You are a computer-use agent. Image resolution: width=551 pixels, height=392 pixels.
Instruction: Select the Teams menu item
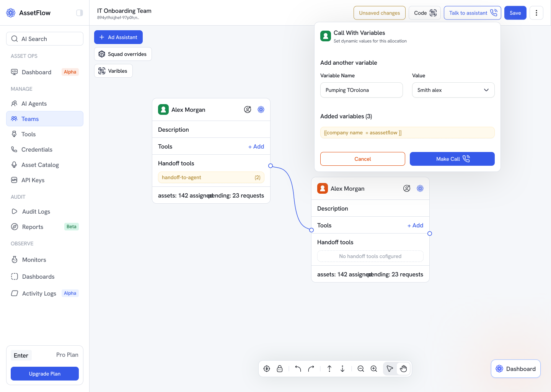pyautogui.click(x=45, y=119)
